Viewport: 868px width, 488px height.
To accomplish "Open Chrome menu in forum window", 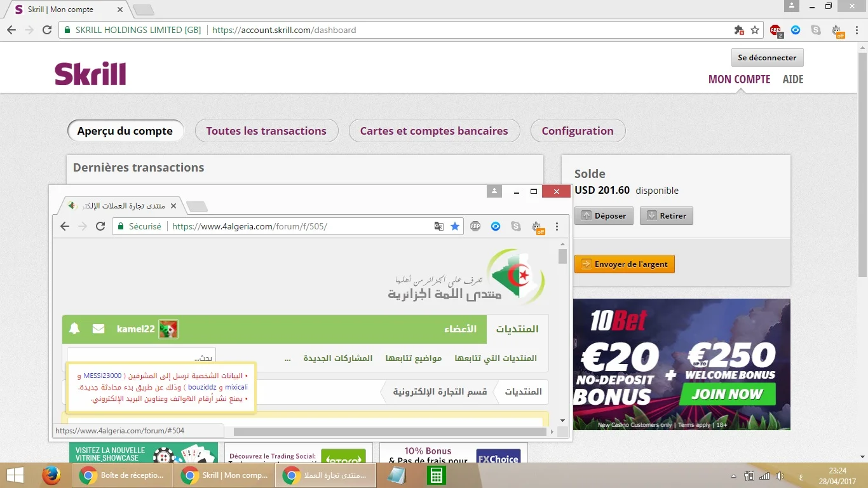I will click(557, 226).
